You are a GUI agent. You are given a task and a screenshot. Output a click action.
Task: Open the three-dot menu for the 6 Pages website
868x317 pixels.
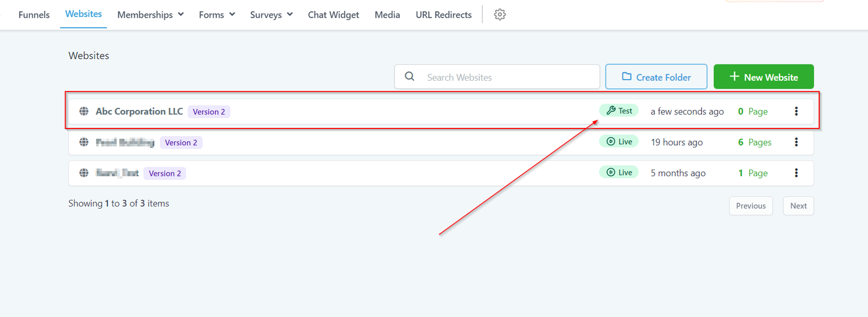click(796, 142)
